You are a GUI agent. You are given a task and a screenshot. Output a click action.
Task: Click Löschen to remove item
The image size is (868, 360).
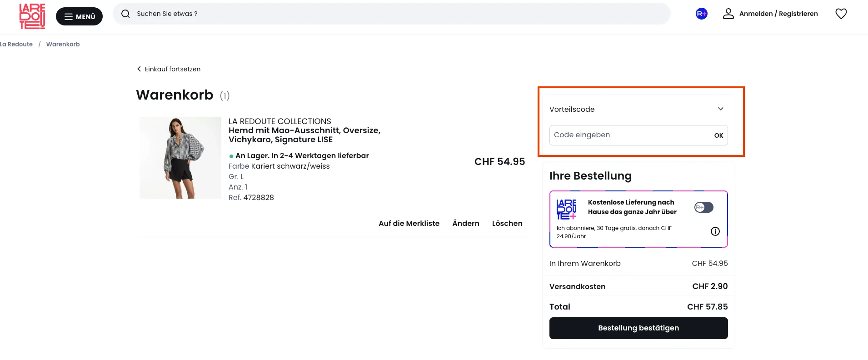click(507, 223)
